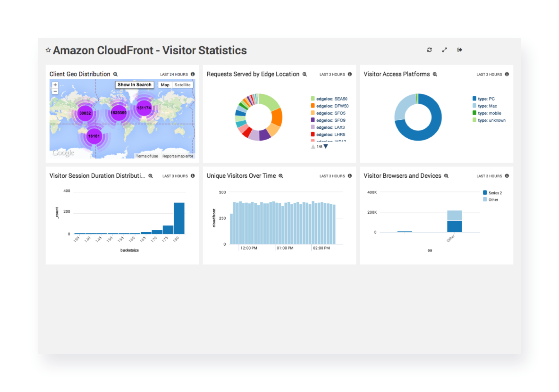Toggle type Mac legend entry
The image size is (559, 392).
click(x=485, y=106)
